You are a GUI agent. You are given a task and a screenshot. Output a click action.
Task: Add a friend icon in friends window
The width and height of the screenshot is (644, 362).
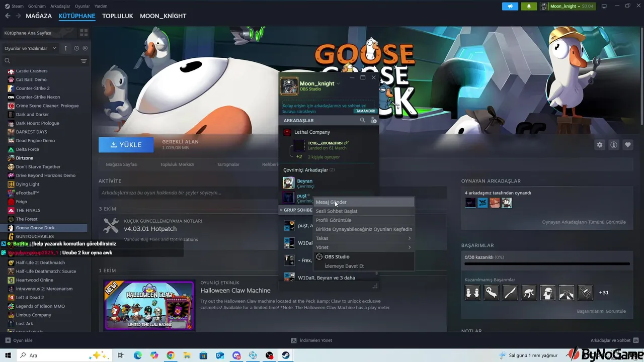pos(373,121)
